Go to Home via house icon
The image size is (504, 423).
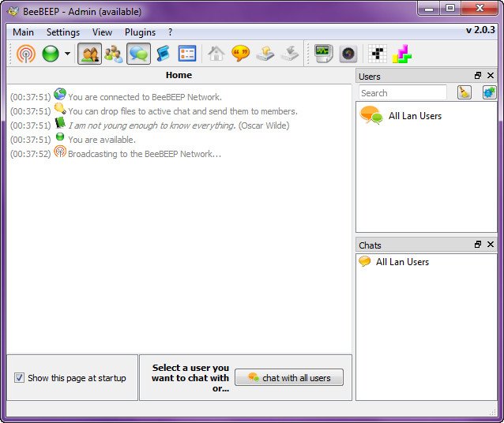click(216, 54)
